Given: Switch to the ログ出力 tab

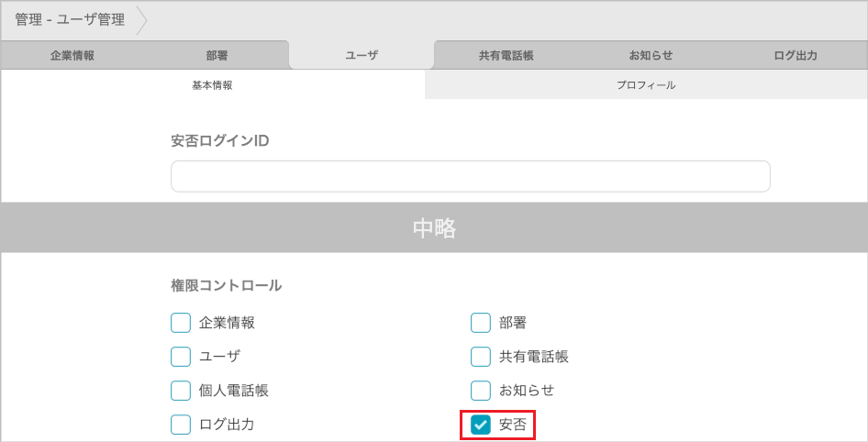Looking at the screenshot, I should click(x=795, y=55).
